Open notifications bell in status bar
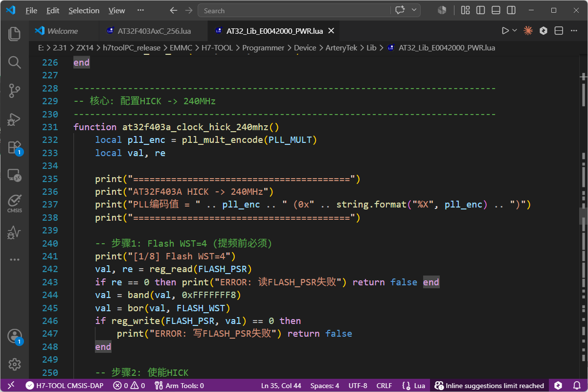The width and height of the screenshot is (588, 392). pyautogui.click(x=576, y=386)
